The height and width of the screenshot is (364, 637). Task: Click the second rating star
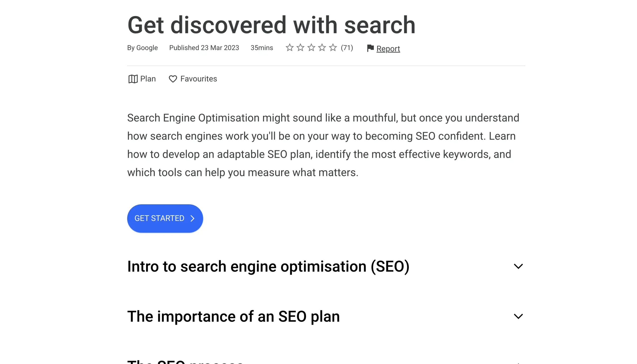click(x=301, y=47)
